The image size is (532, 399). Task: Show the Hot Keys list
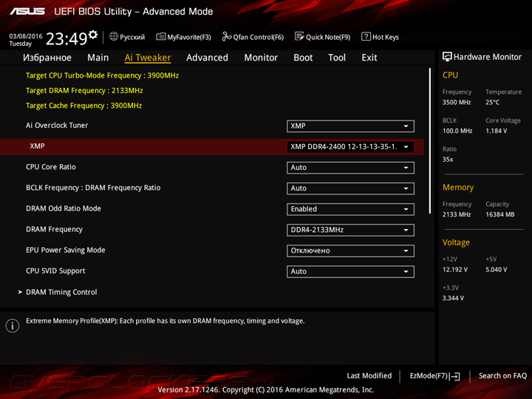pyautogui.click(x=381, y=37)
